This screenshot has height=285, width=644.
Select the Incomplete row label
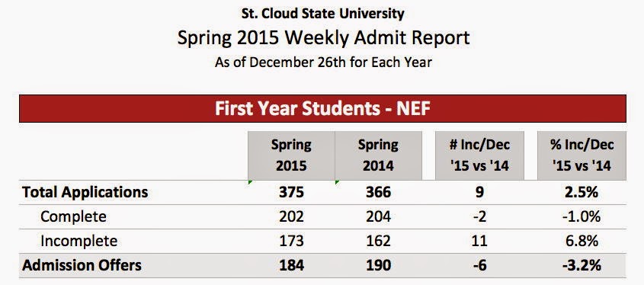(x=78, y=241)
